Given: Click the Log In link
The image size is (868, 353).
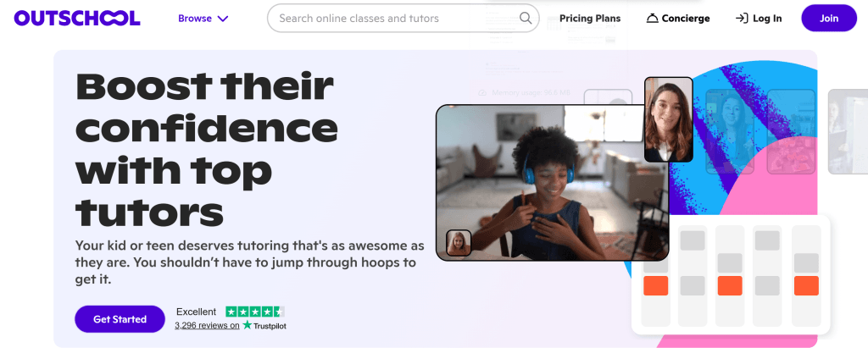Looking at the screenshot, I should click(759, 19).
